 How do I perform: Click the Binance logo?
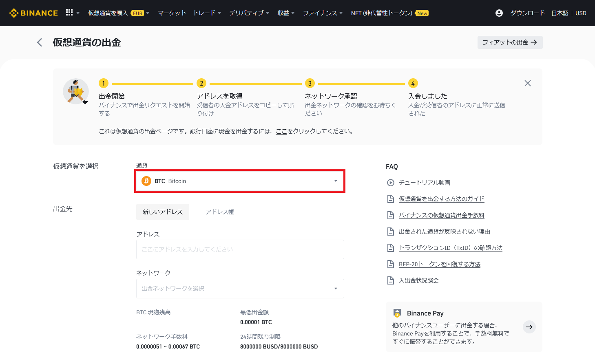[33, 13]
